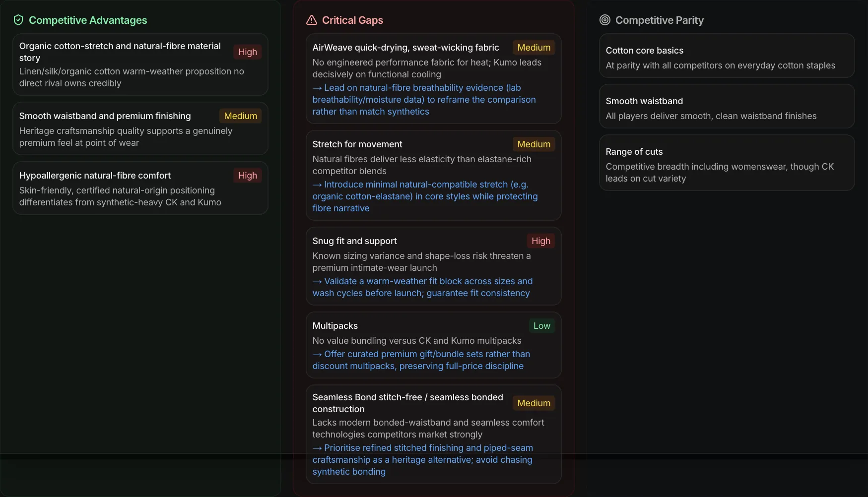Click recommendation 'Offer curated premium gift/bundle sets'
Image resolution: width=868 pixels, height=497 pixels.
pos(421,360)
